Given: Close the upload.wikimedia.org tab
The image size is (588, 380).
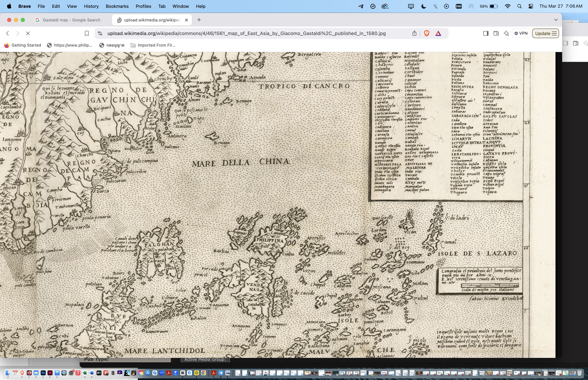Looking at the screenshot, I should [186, 20].
